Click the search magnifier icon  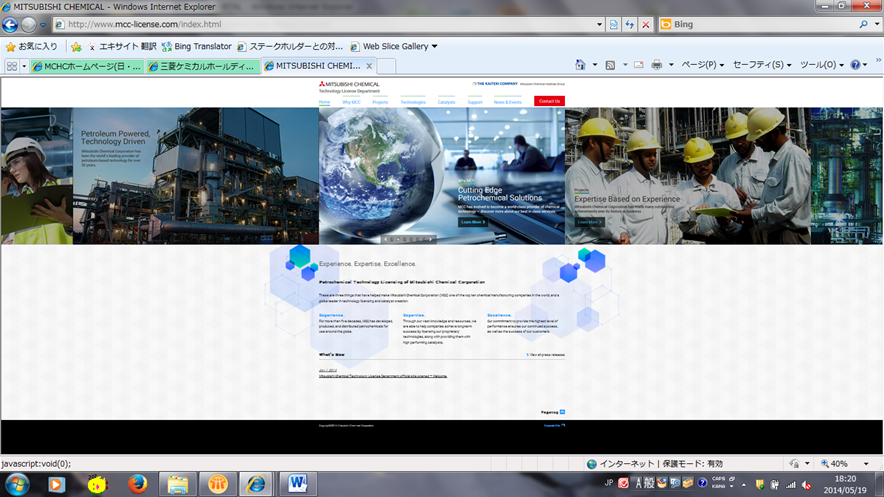864,24
